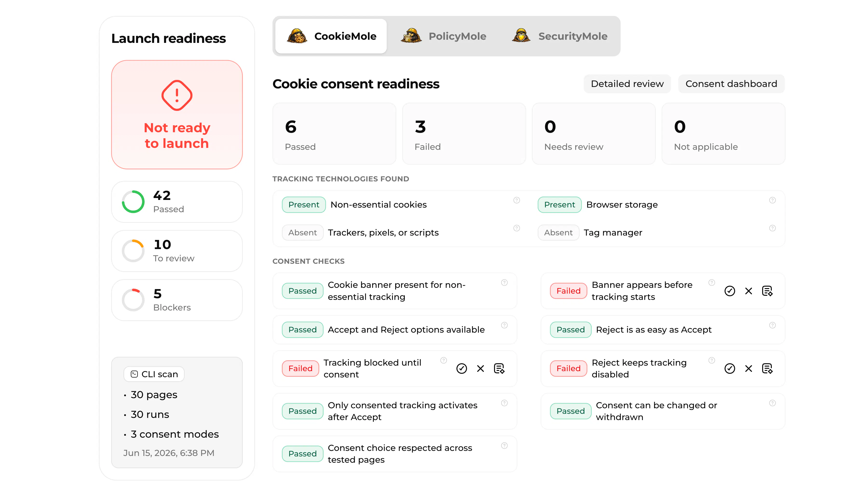
Task: Mark Reject keeps tracking disabled as passed
Action: tap(730, 369)
